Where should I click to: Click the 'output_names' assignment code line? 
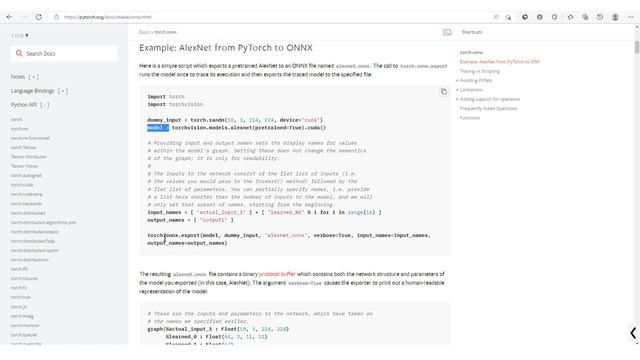pos(190,220)
